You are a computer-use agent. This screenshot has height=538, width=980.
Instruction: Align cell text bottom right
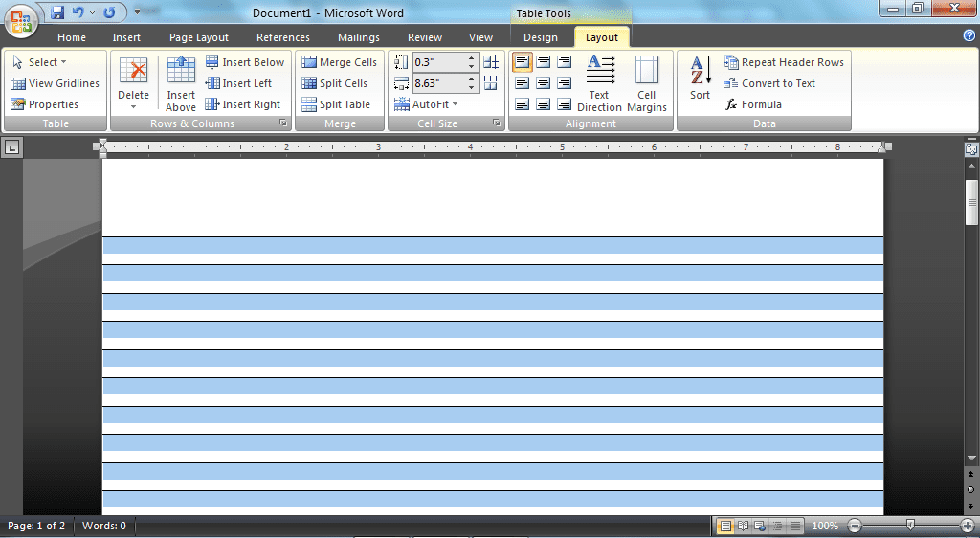click(x=565, y=104)
